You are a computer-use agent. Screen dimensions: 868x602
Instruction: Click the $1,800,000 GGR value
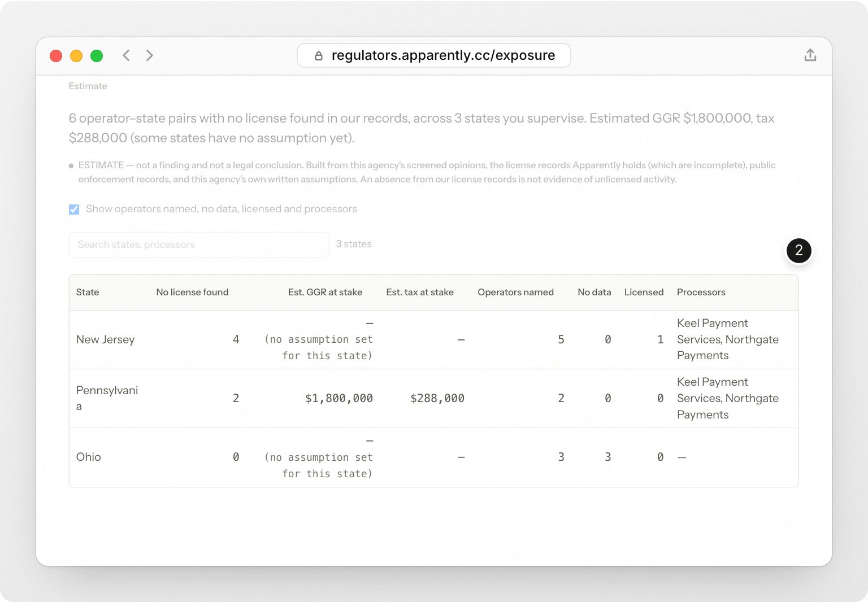coord(338,398)
